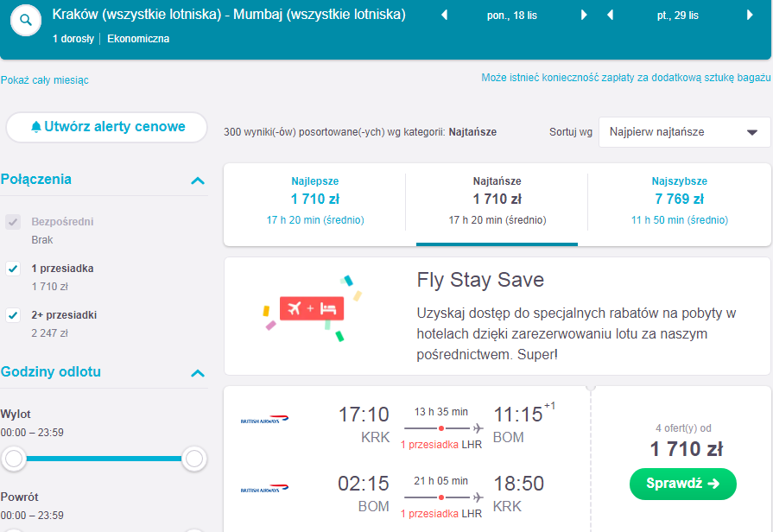The height and width of the screenshot is (532, 773).
Task: Click the Fly Stay Save flight-hotel icon
Action: tap(312, 308)
